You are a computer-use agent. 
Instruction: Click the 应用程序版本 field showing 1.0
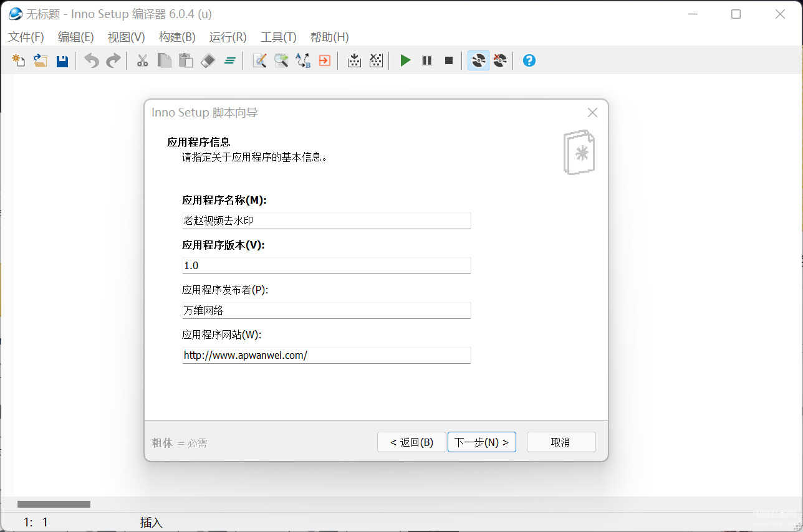point(326,265)
